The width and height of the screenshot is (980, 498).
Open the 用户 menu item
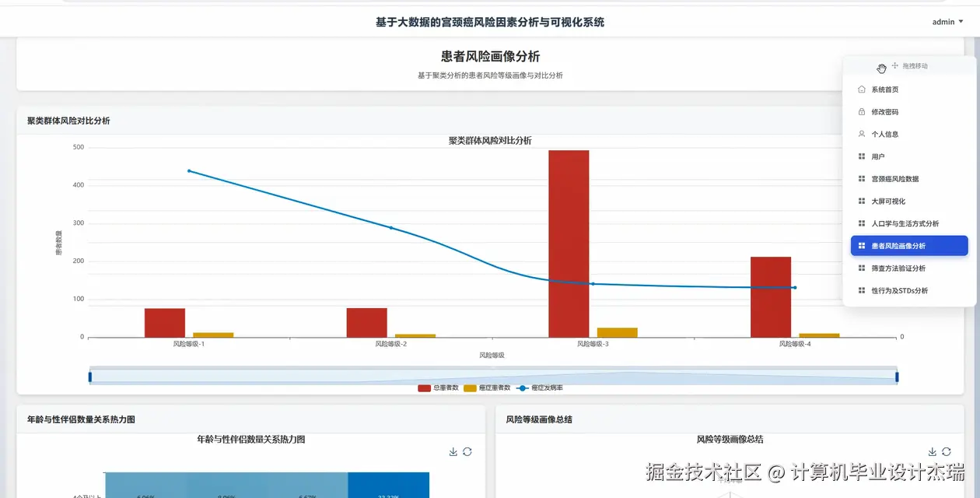coord(908,156)
